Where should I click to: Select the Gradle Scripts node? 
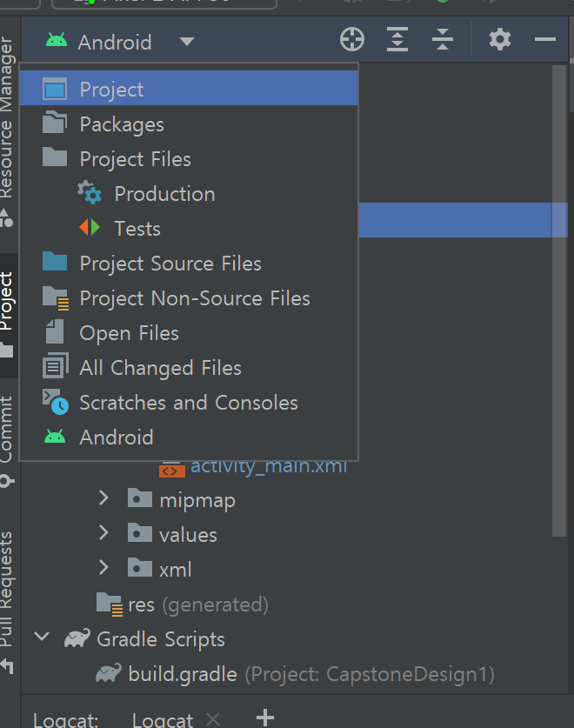tap(161, 640)
